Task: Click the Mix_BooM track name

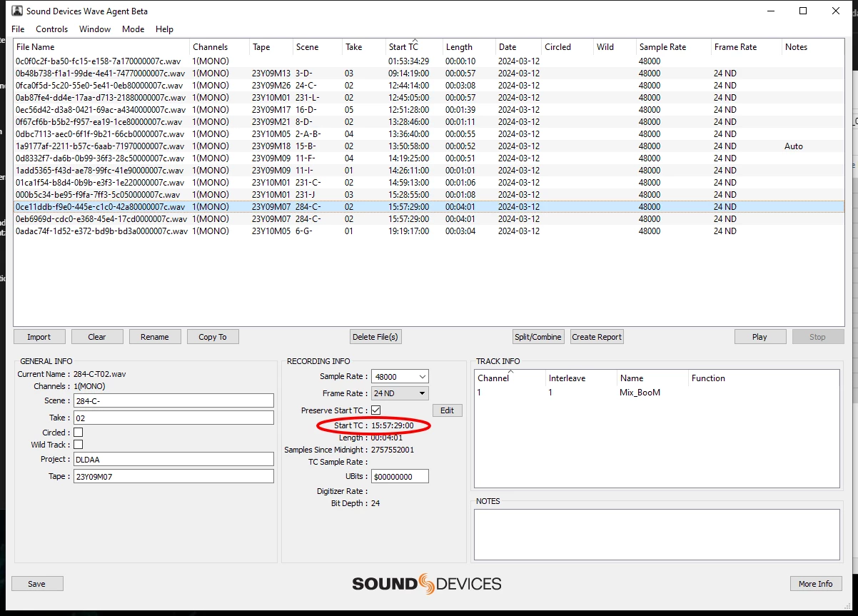Action: [640, 393]
